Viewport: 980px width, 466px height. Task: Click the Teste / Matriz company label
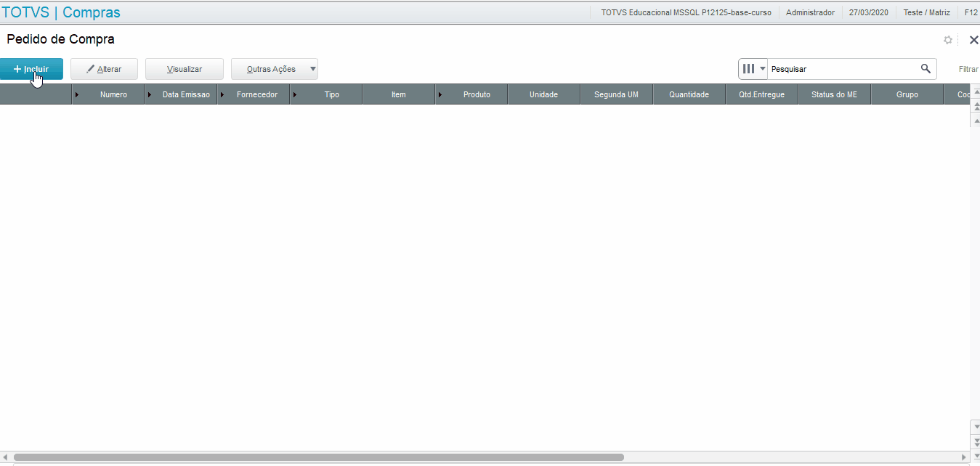(x=926, y=12)
